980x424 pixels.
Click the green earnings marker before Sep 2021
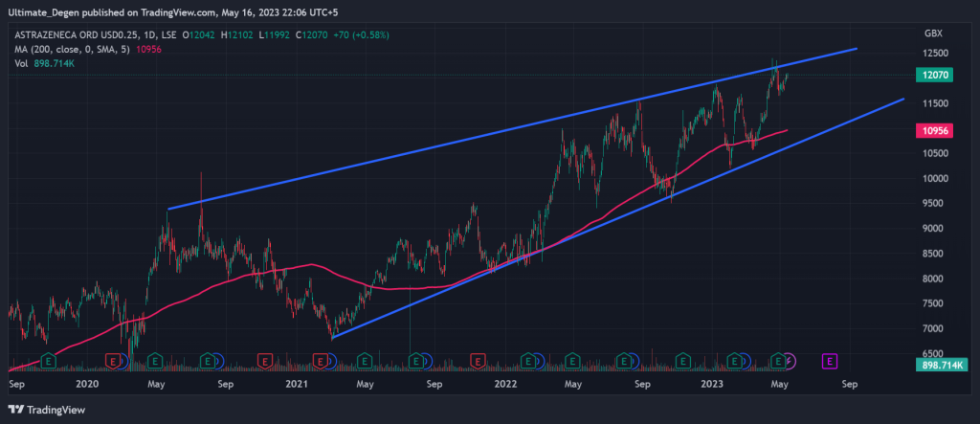click(x=416, y=361)
